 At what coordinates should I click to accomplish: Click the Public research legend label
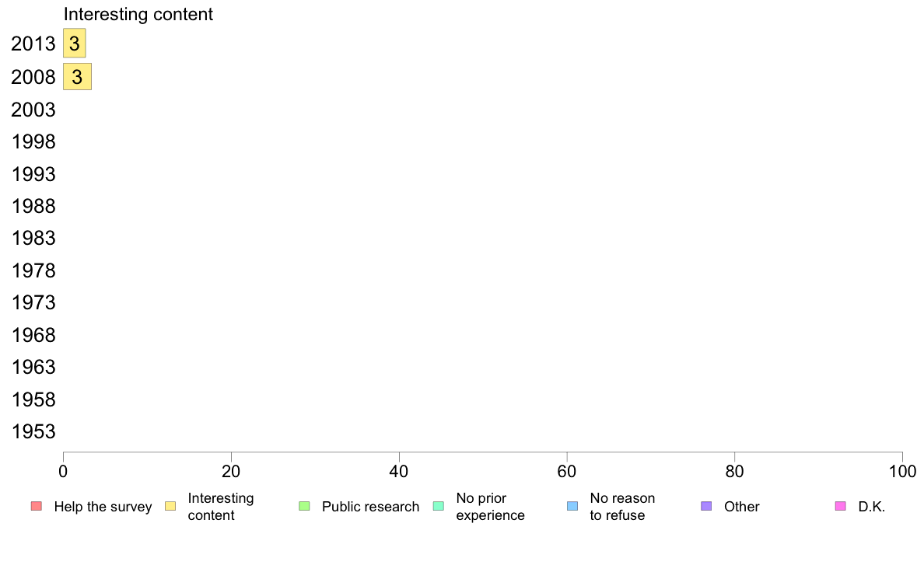[370, 507]
